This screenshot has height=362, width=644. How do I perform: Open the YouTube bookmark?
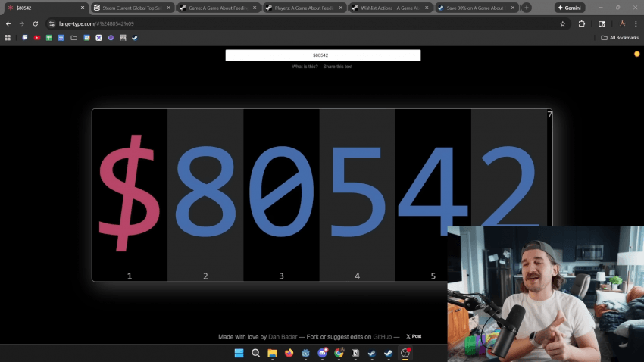click(x=37, y=37)
